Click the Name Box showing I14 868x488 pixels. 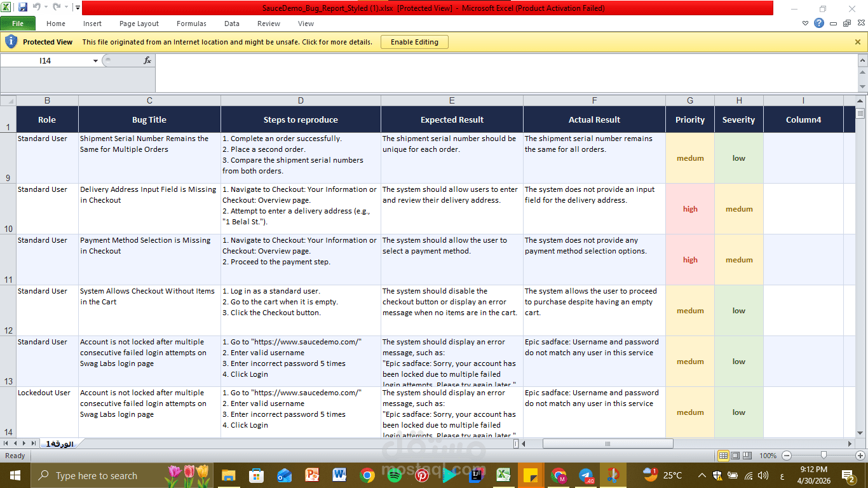click(45, 61)
